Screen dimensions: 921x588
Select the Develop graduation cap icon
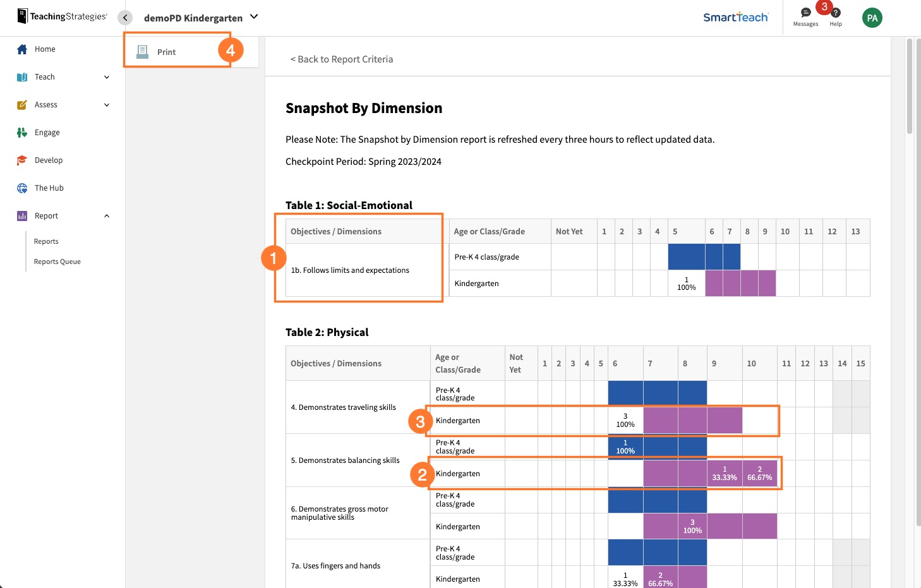point(21,160)
